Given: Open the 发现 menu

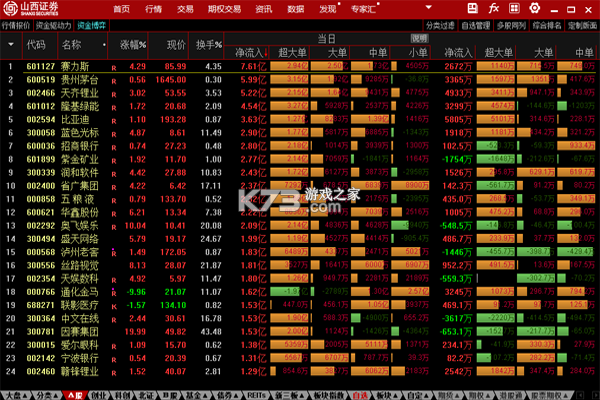Looking at the screenshot, I should point(328,9).
